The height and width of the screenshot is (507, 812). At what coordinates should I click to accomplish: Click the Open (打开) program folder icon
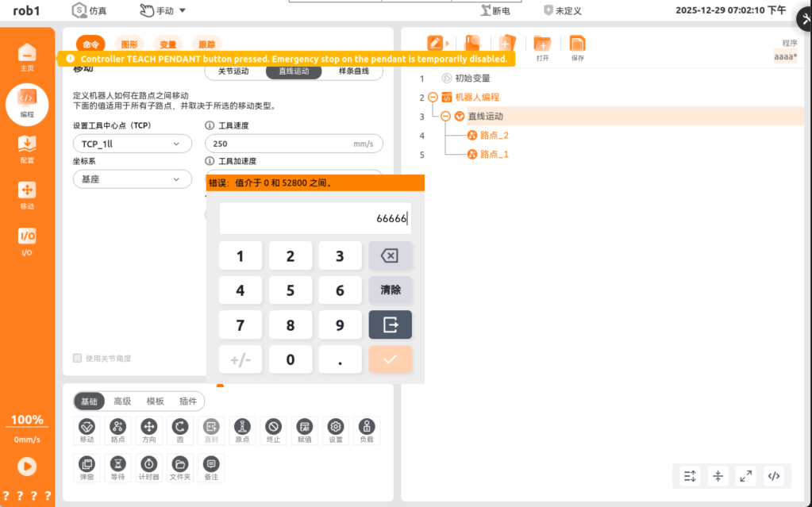click(542, 48)
